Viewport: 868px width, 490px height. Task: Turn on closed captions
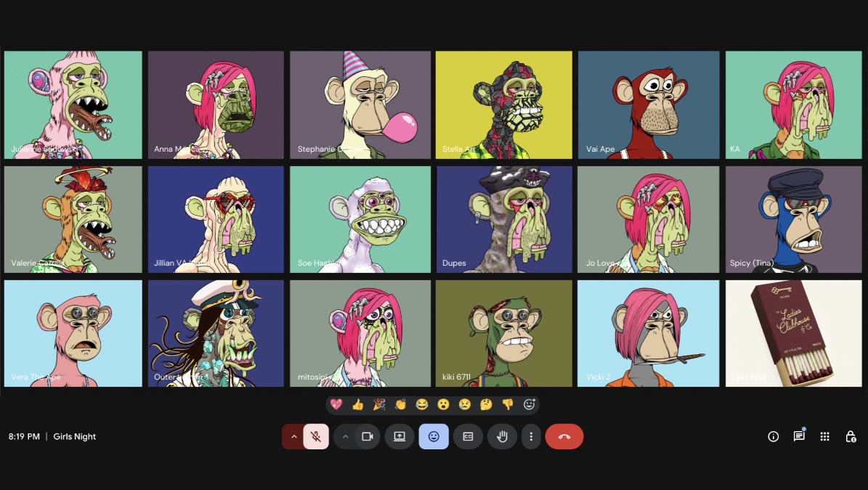click(x=468, y=436)
